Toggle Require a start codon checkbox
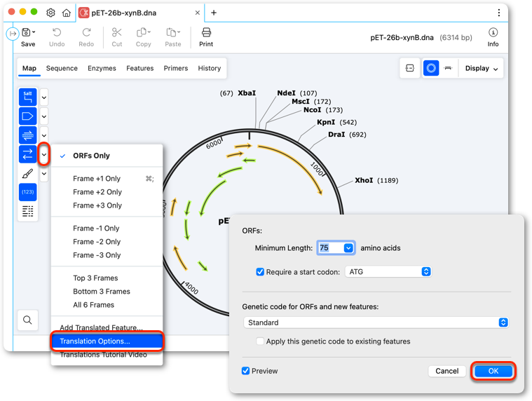532x401 pixels. [260, 272]
